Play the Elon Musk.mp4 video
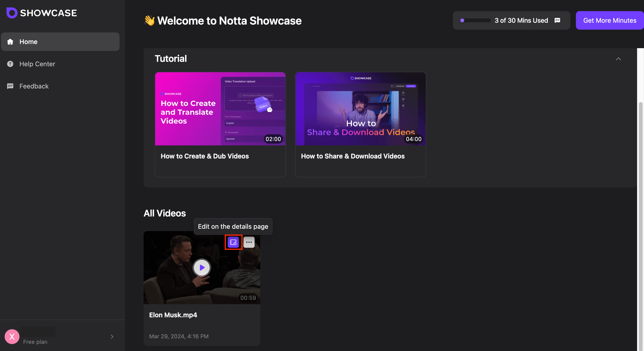 coord(202,268)
